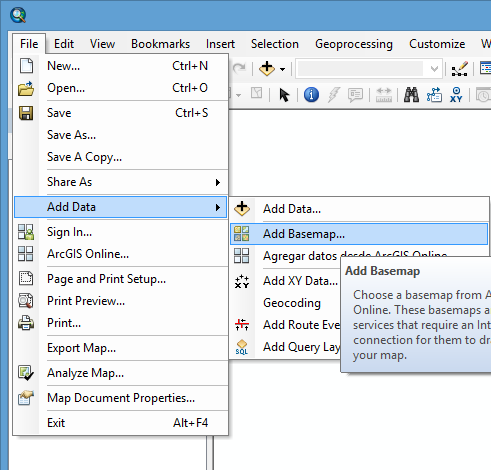Open the Time Slider window icon

point(483,95)
